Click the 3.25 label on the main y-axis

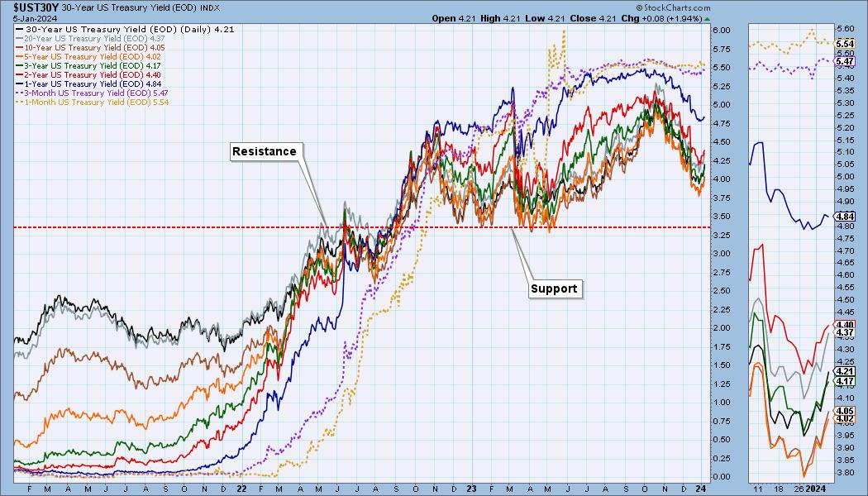click(x=722, y=236)
